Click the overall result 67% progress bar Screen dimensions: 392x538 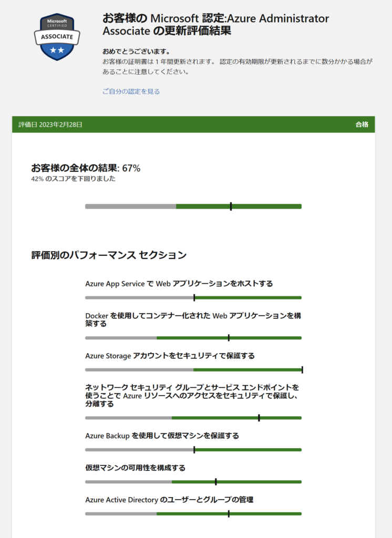click(x=193, y=206)
